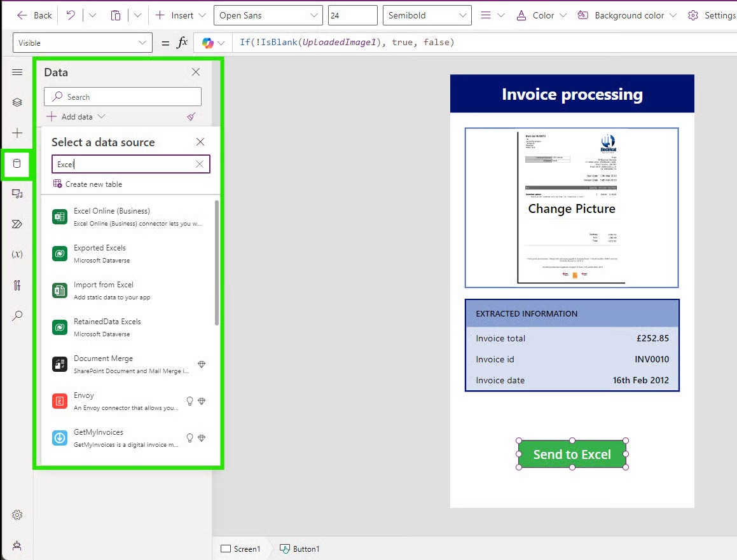The height and width of the screenshot is (560, 737).
Task: Select the Exported Excels Dataverse icon
Action: [x=60, y=254]
